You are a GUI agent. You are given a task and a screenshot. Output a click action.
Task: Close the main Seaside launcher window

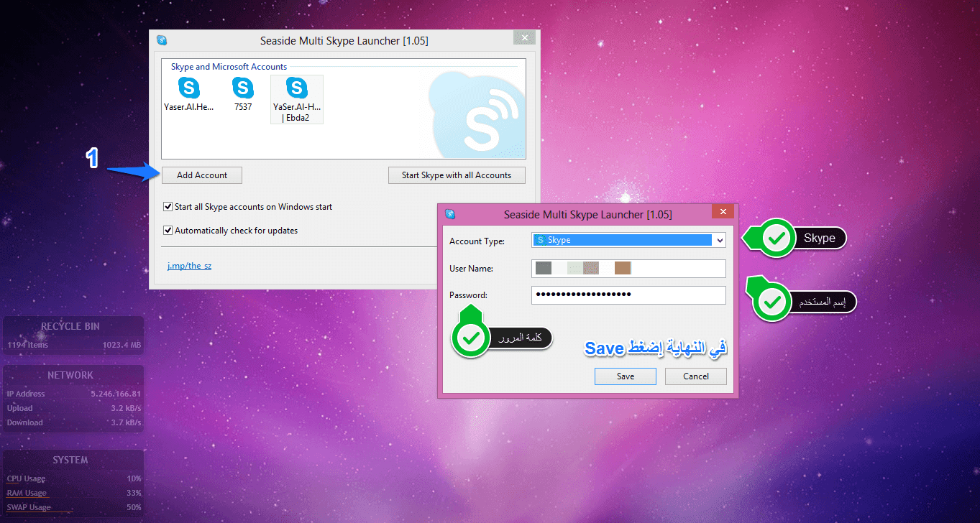pos(525,37)
